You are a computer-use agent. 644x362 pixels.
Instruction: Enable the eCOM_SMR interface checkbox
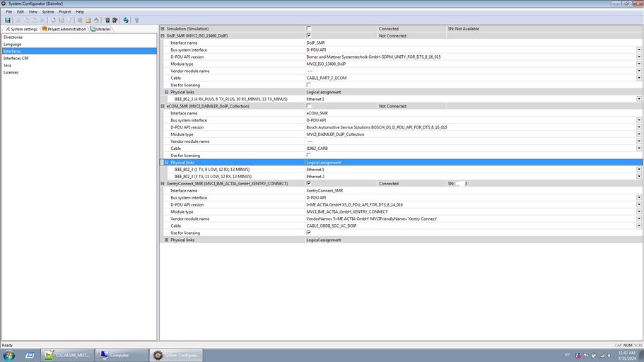click(308, 106)
